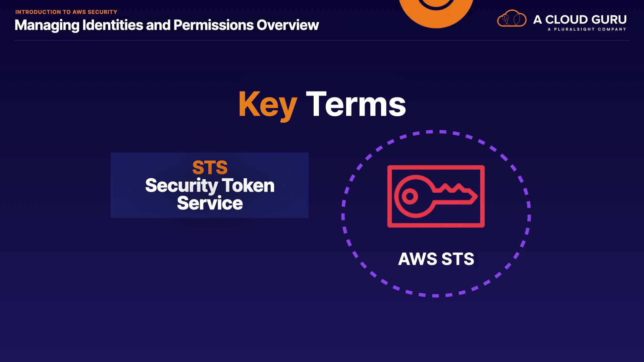644x362 pixels.
Task: Click the word "Permissions" in the slide title
Action: click(x=213, y=25)
